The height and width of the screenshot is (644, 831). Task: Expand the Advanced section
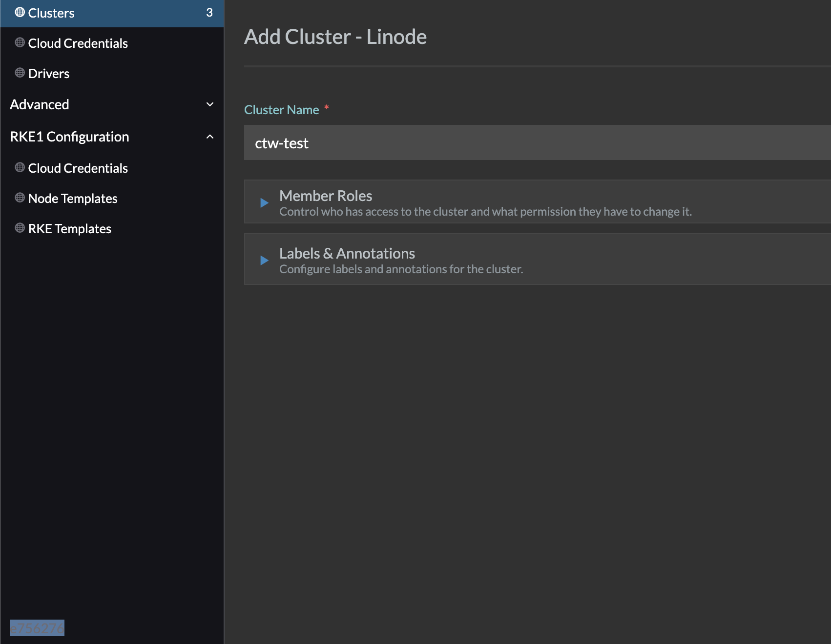tap(210, 104)
